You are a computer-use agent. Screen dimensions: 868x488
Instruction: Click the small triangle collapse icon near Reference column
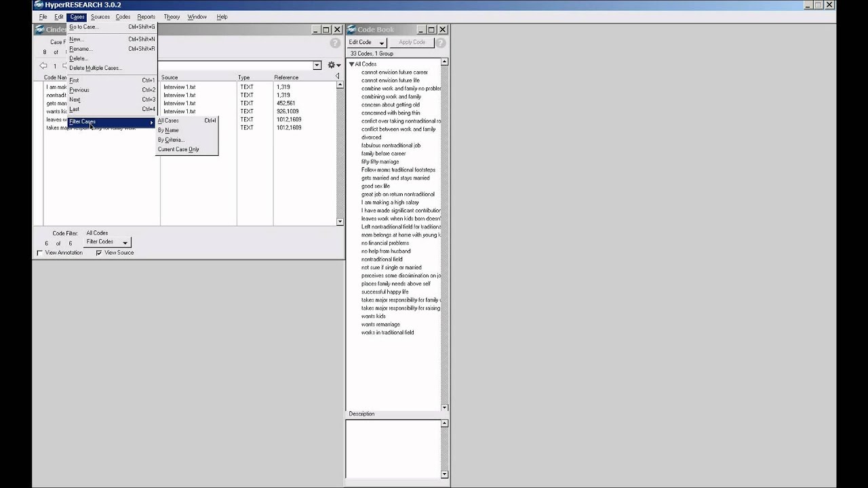pyautogui.click(x=338, y=77)
